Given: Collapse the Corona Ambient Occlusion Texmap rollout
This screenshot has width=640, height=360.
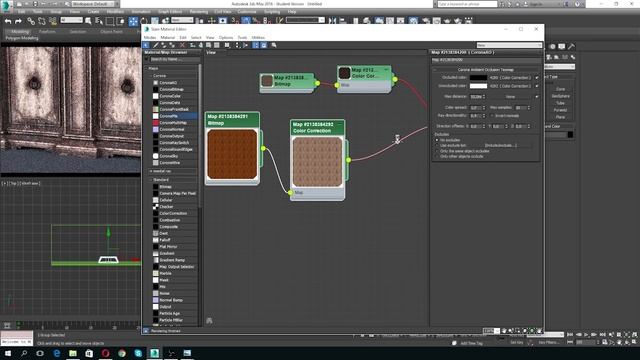Looking at the screenshot, I should point(435,70).
